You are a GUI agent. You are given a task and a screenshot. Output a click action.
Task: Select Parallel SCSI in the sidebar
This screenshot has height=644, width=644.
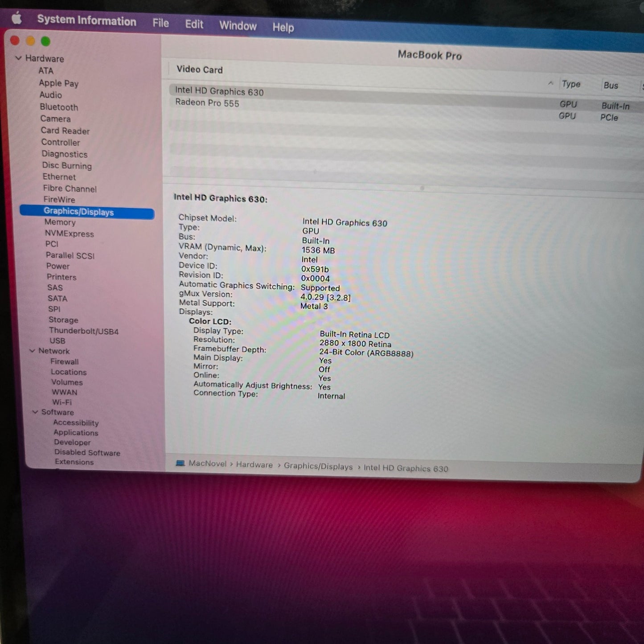click(70, 255)
